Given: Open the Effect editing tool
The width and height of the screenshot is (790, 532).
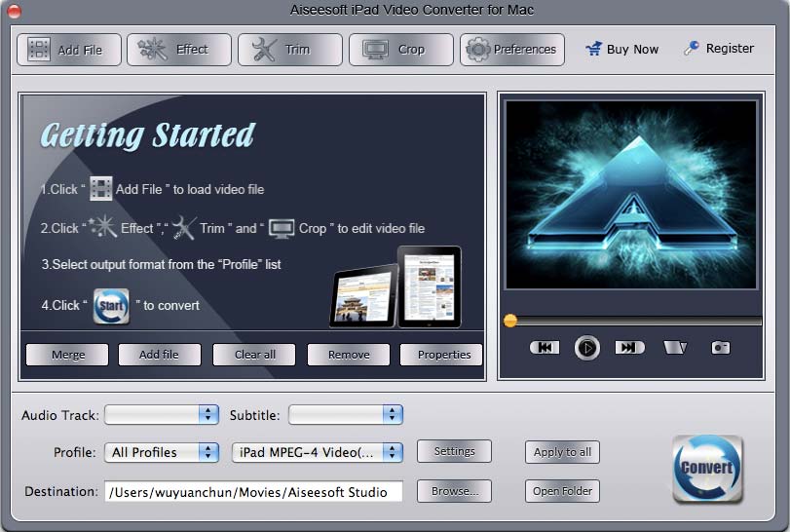Looking at the screenshot, I should [179, 50].
